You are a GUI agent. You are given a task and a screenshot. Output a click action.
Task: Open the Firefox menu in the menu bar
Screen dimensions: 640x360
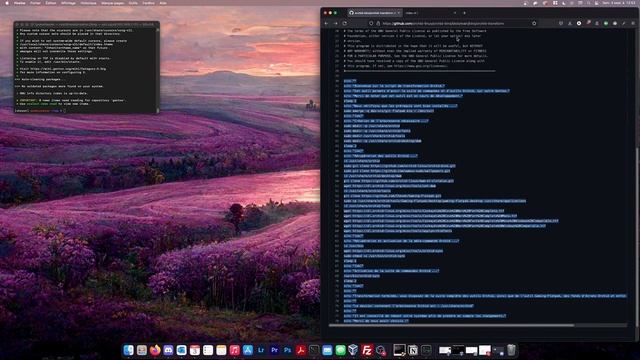(x=20, y=3)
